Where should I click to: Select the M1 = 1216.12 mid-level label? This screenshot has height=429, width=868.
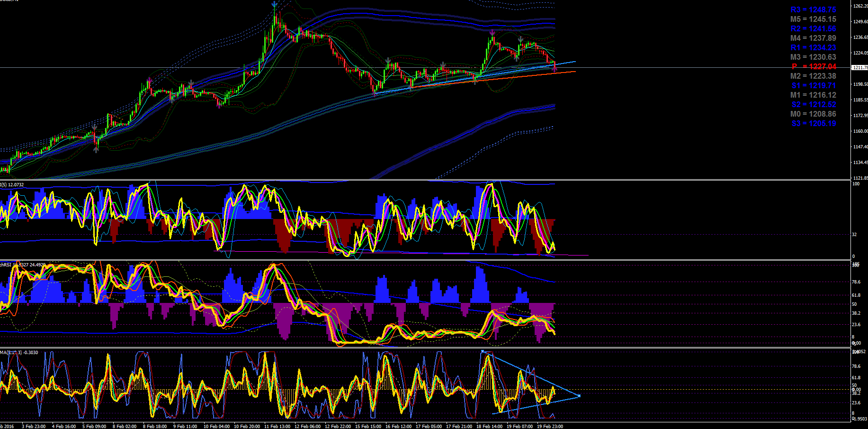click(813, 95)
